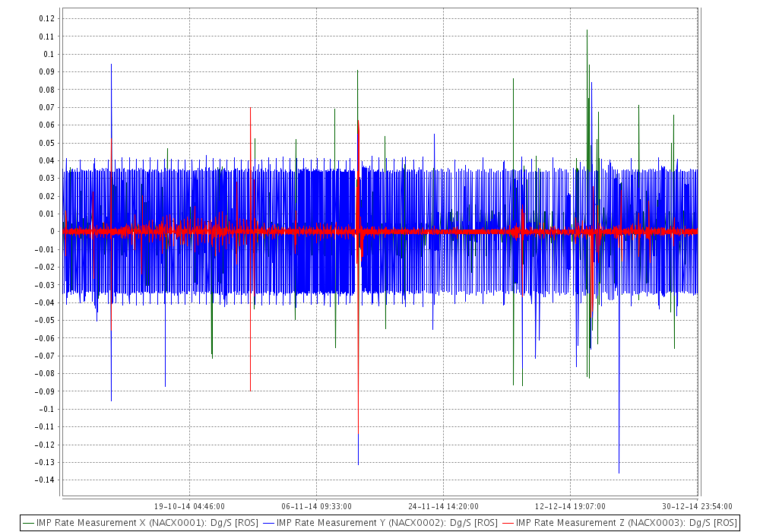Click the -0.01 y-axis label
The height and width of the screenshot is (532, 760).
[45, 249]
